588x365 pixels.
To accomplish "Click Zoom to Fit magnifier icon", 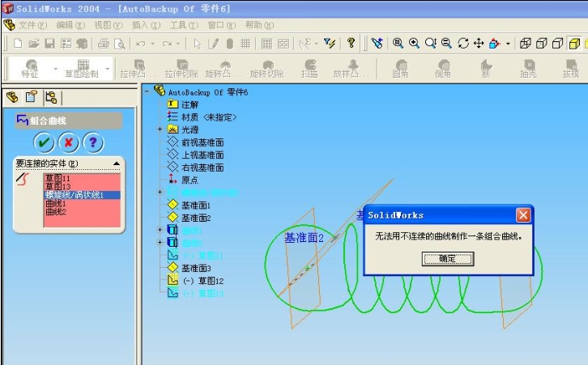I will (x=398, y=43).
